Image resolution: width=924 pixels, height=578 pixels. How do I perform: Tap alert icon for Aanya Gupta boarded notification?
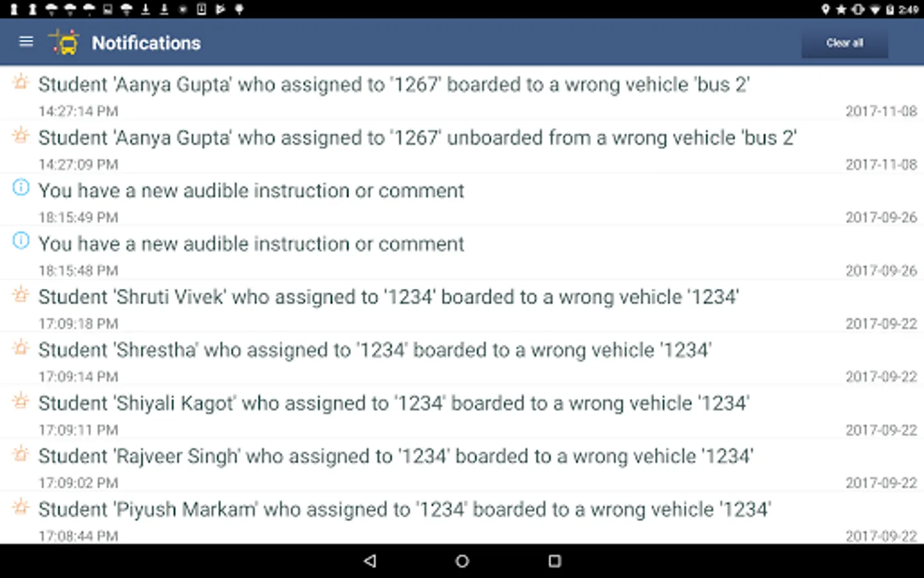[21, 82]
